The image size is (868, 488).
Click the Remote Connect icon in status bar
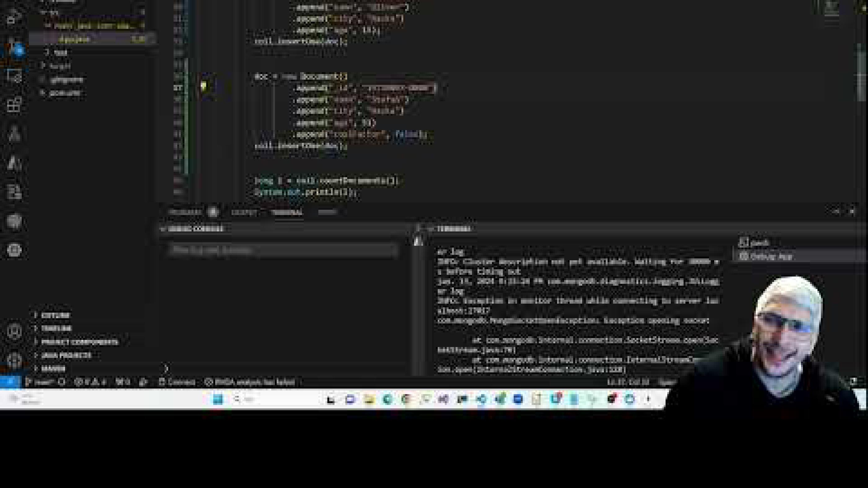click(x=179, y=382)
